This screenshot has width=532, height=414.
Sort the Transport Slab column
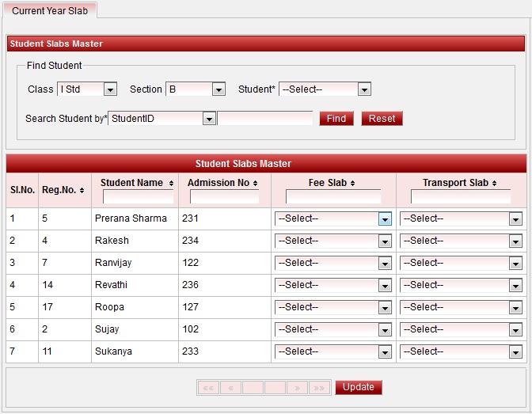pyautogui.click(x=495, y=184)
